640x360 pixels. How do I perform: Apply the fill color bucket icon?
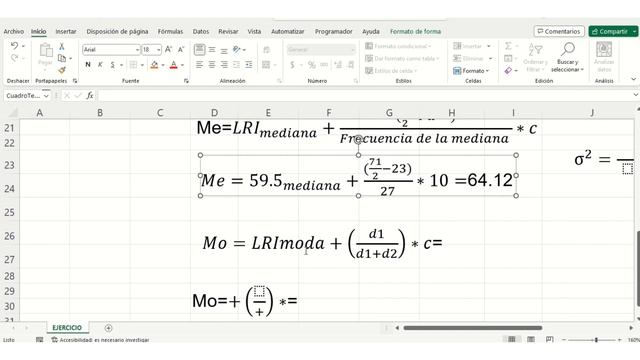(154, 64)
